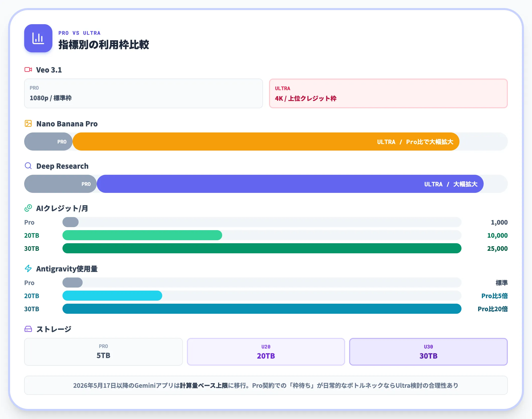Click the Nano Banana PRO gray segment
Image resolution: width=532 pixels, height=419 pixels.
(48, 142)
